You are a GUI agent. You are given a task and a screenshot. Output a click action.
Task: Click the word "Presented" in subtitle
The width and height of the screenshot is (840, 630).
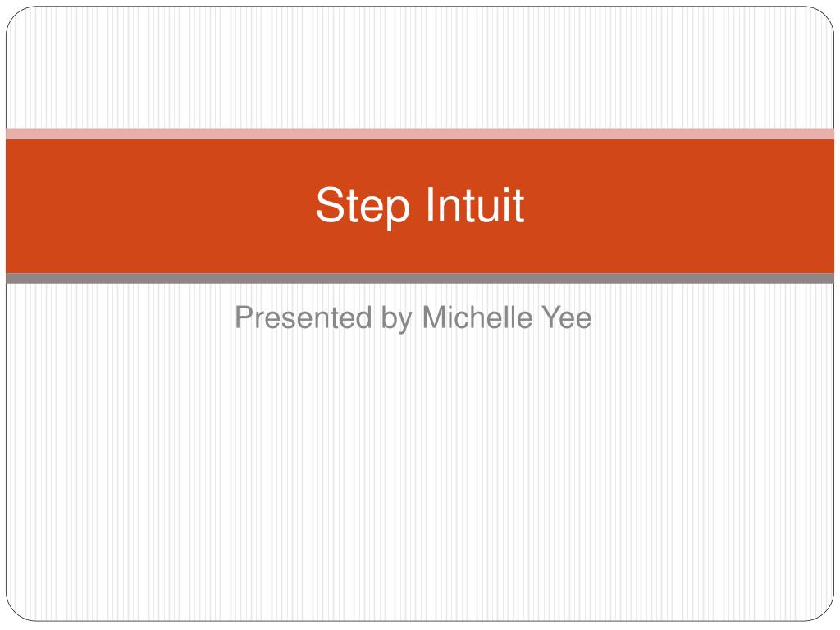304,317
